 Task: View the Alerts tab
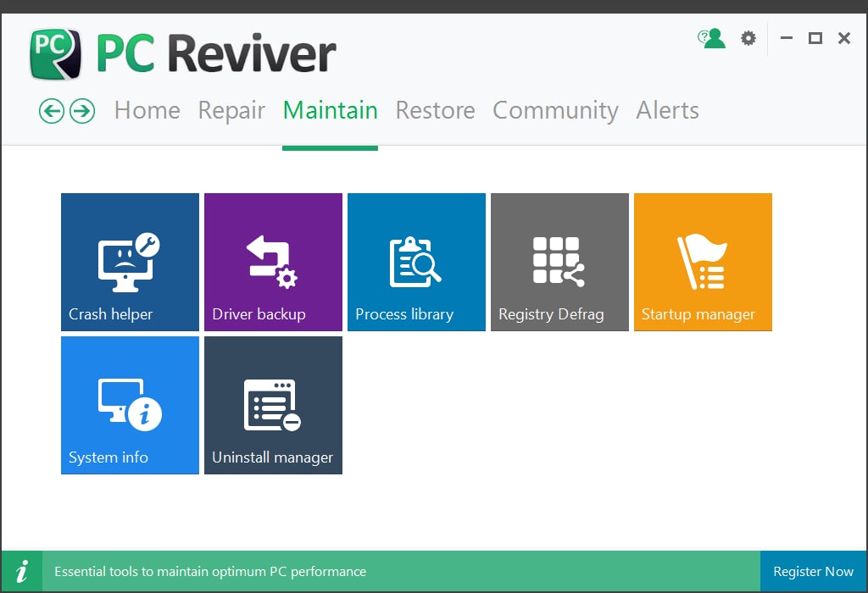(x=667, y=110)
